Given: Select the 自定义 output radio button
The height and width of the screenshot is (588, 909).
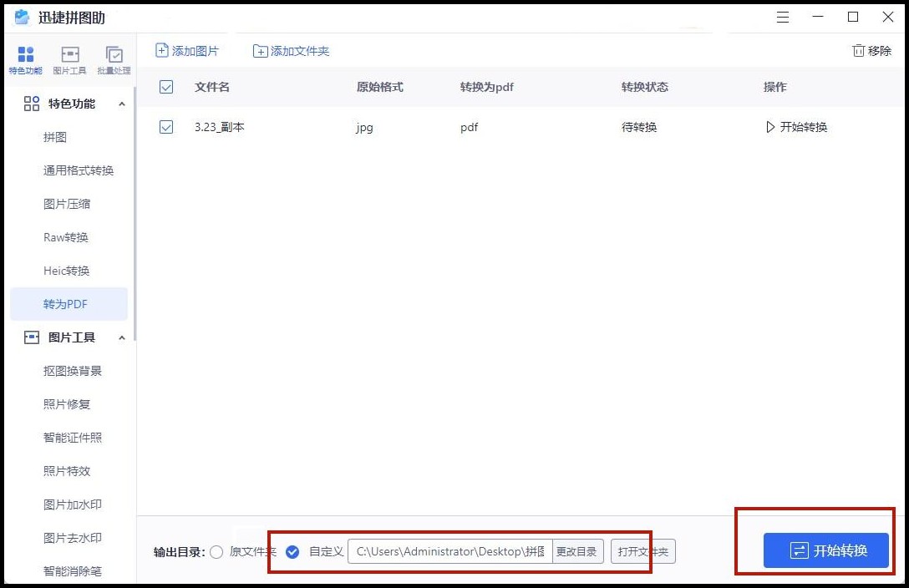Looking at the screenshot, I should [x=292, y=551].
